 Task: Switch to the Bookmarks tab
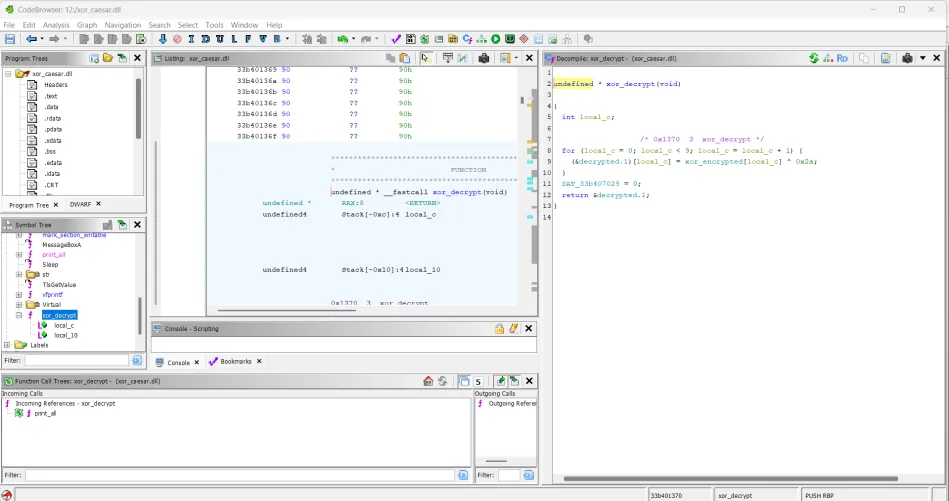tap(235, 361)
